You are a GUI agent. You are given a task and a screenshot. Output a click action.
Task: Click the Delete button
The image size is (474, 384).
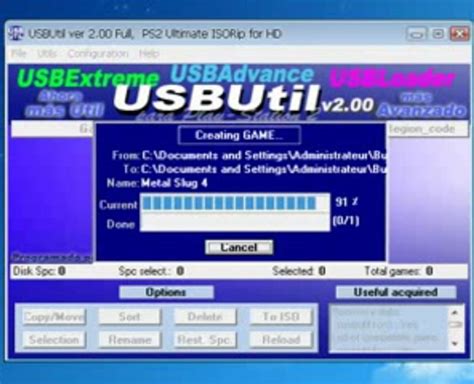coord(205,316)
